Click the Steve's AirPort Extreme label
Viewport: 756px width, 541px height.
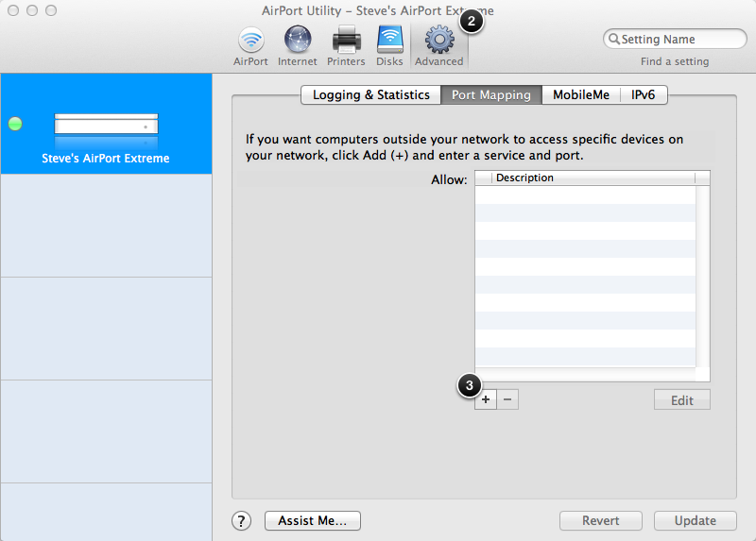pos(106,159)
